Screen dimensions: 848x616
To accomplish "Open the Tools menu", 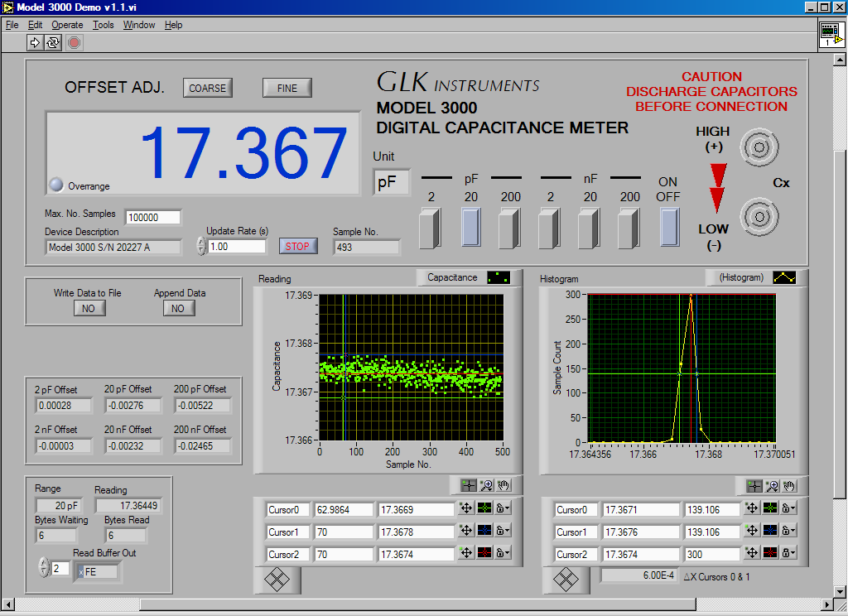I will coord(103,25).
